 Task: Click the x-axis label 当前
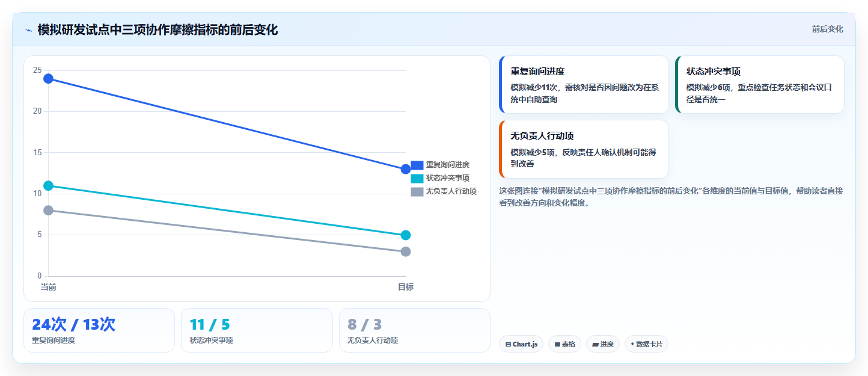point(49,287)
